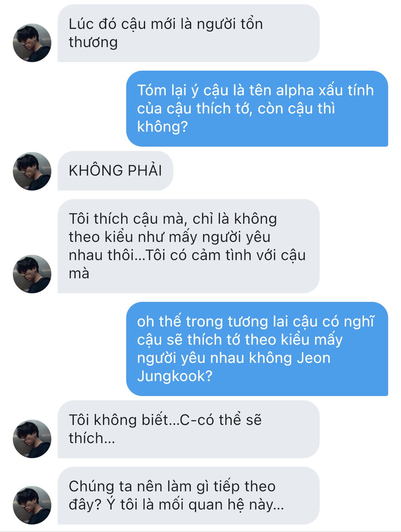Tap avatar beside "Chúng ta nên làm gì" message
This screenshot has width=401, height=532.
pos(32,505)
